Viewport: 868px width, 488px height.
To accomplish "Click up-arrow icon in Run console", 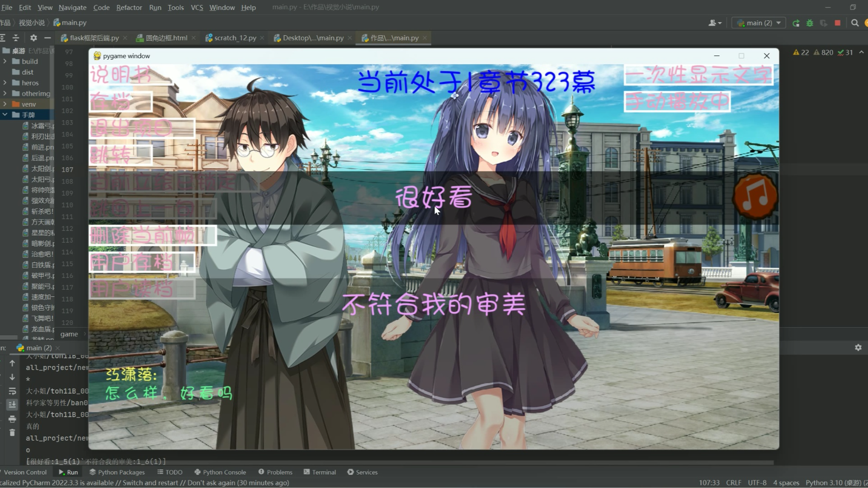I will point(12,363).
